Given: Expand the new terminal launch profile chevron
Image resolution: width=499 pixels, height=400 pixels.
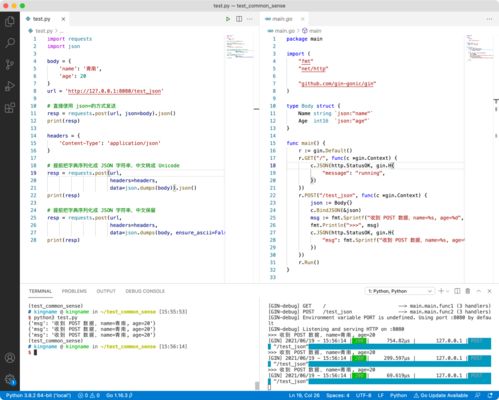Looking at the screenshot, I should pyautogui.click(x=448, y=291).
